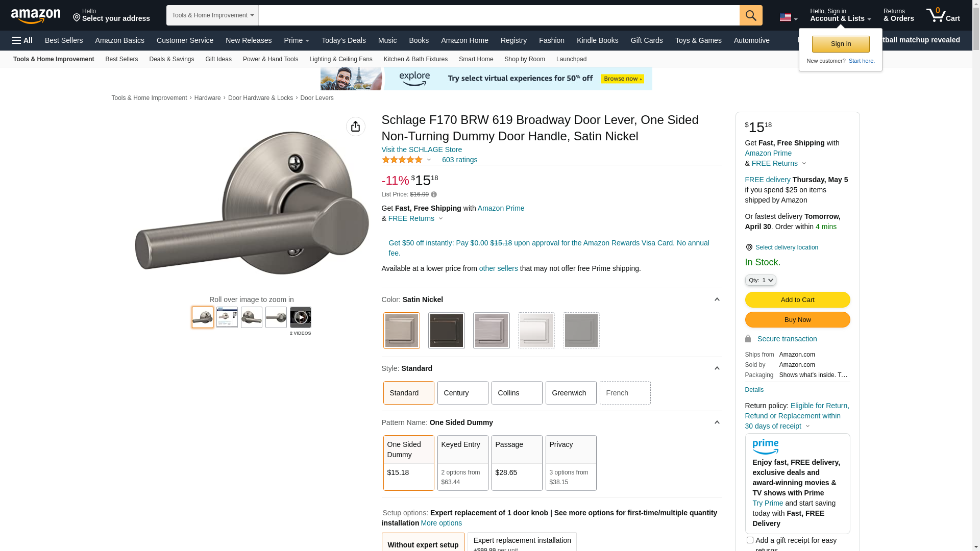Collapse the Color section chevron
Viewport: 980px width, 551px height.
pos(717,299)
